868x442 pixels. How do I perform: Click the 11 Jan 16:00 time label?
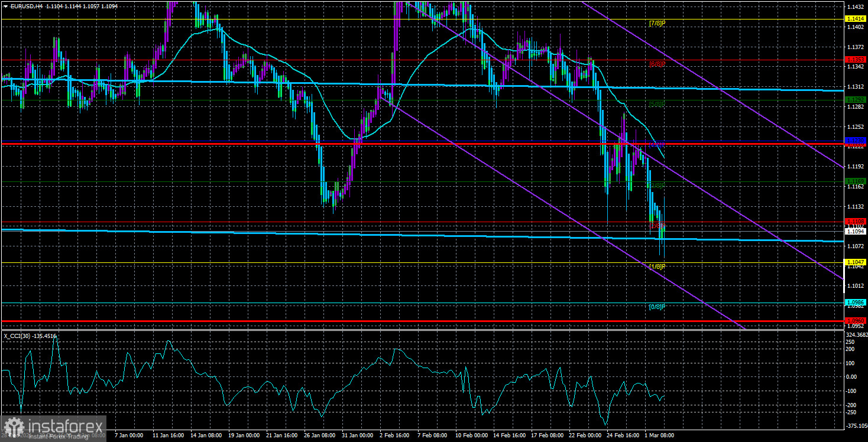(169, 435)
